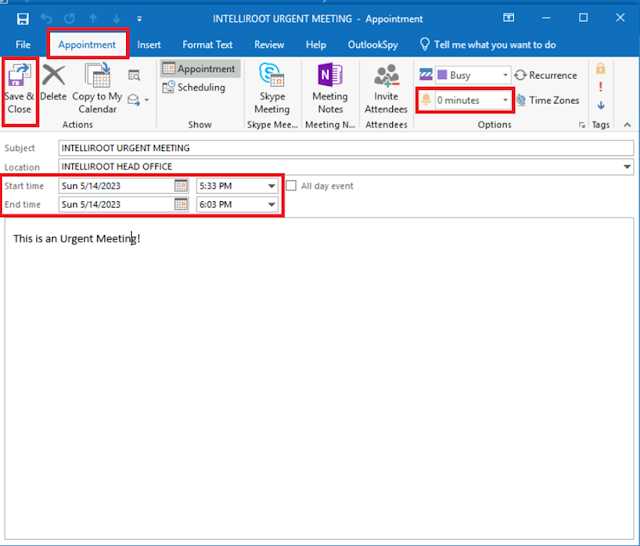The height and width of the screenshot is (546, 640).
Task: Click the Location field
Action: point(346,166)
